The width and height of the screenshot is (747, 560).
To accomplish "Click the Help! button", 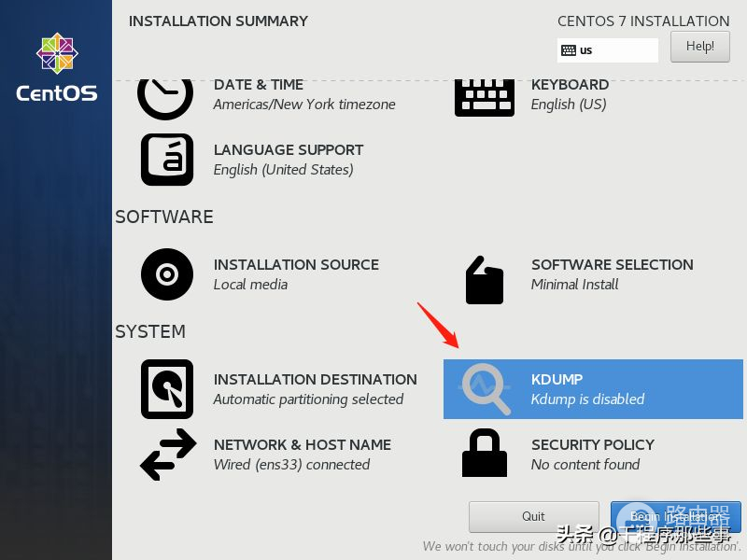I will (x=699, y=47).
